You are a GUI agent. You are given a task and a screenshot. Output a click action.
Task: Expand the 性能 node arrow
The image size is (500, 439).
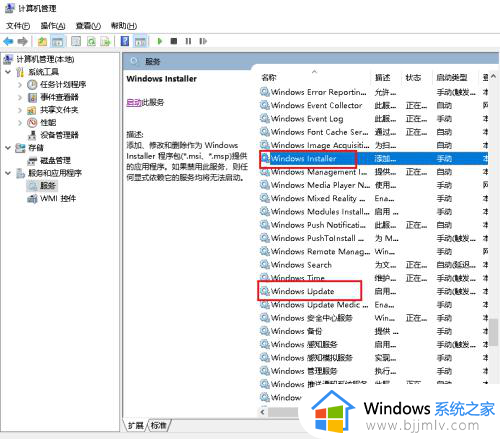[x=20, y=122]
